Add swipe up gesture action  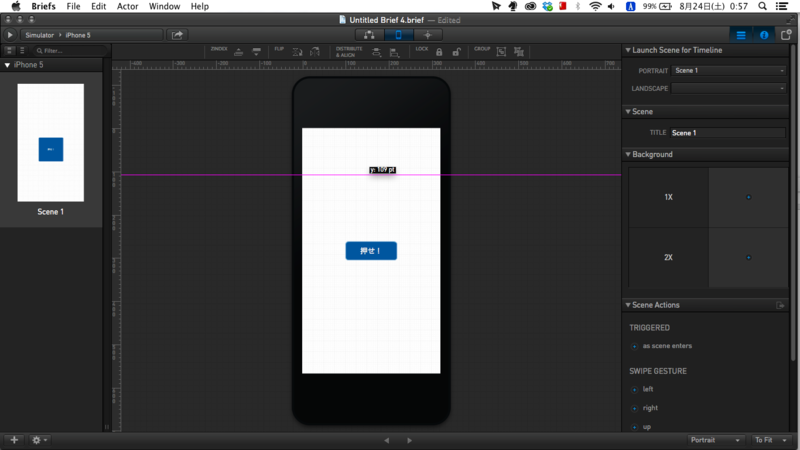[634, 427]
